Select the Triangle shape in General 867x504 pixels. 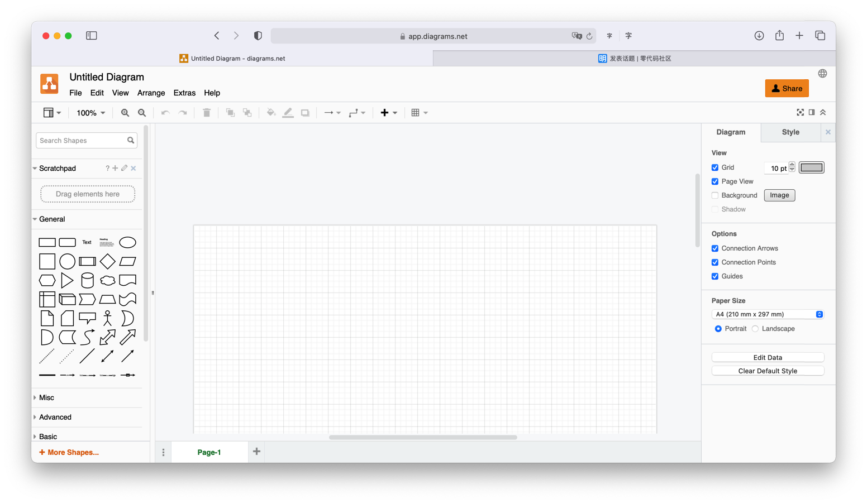pos(67,280)
